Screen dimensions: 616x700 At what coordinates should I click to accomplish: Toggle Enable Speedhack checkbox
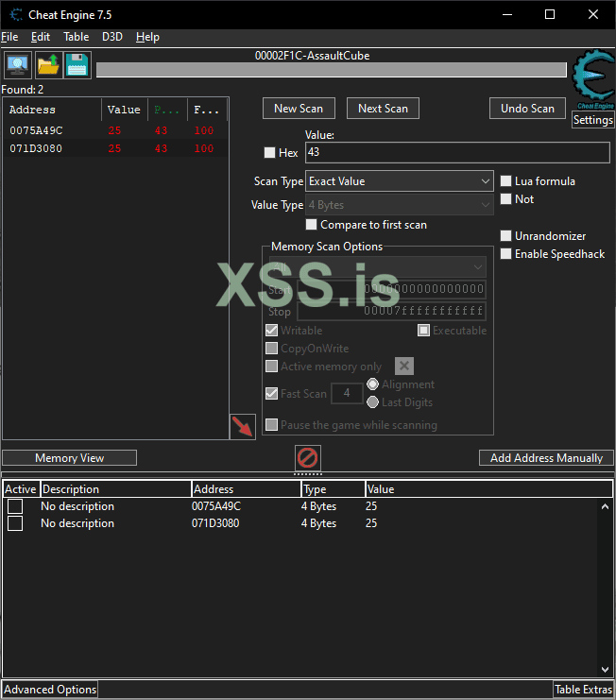505,254
